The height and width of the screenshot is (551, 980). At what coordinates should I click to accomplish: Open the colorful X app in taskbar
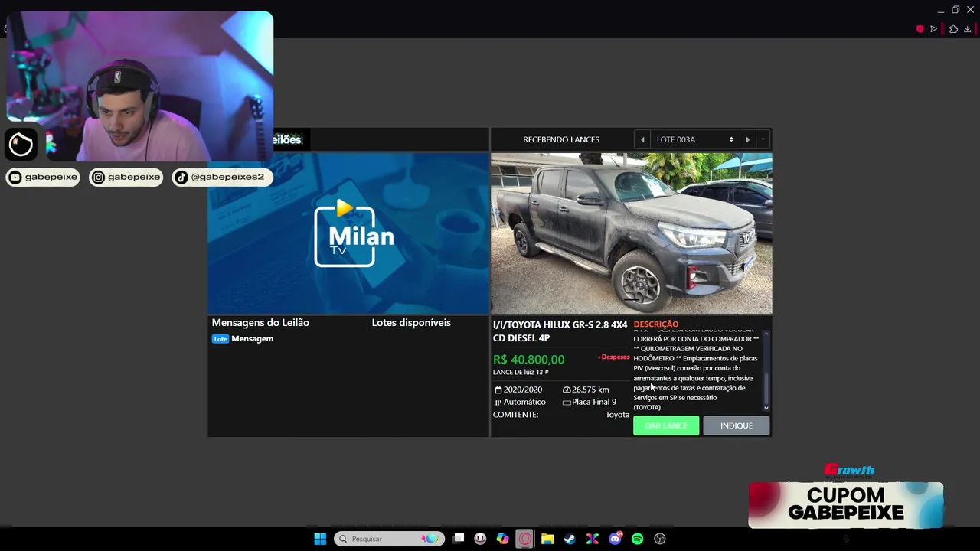pyautogui.click(x=592, y=539)
